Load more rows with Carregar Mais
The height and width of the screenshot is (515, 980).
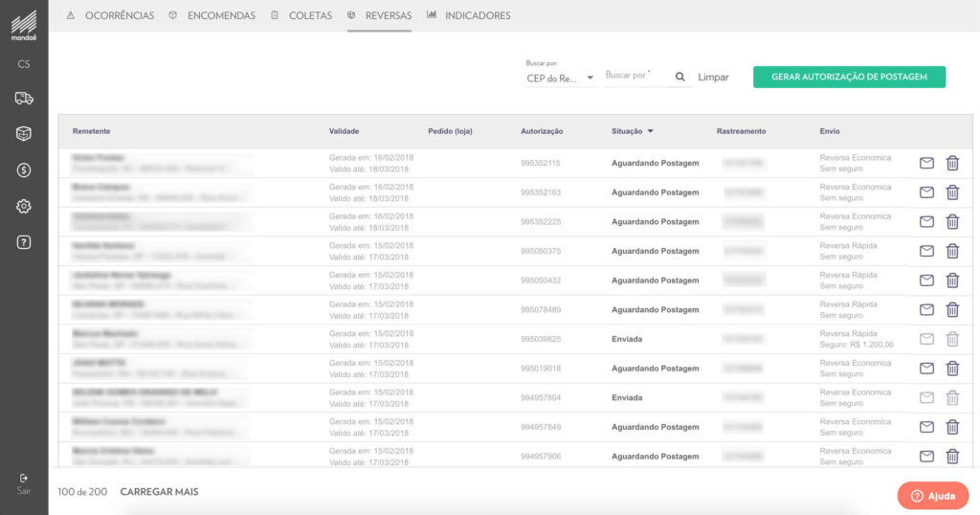tap(159, 492)
